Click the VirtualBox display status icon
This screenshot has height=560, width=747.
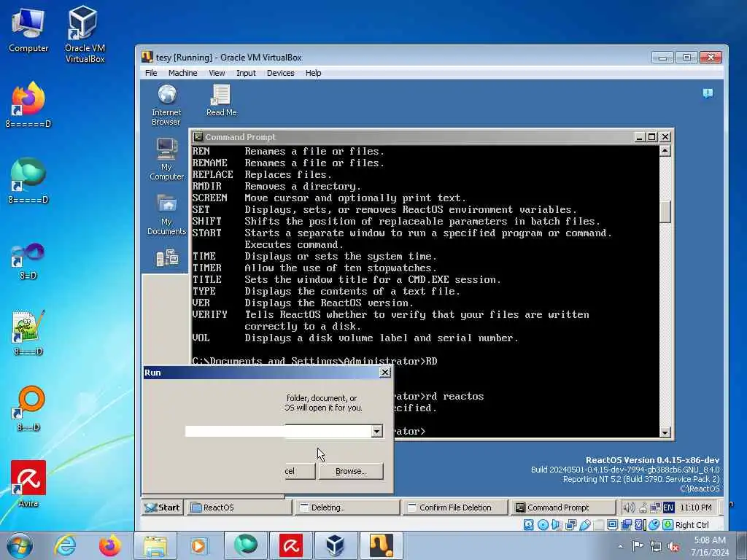point(613,525)
